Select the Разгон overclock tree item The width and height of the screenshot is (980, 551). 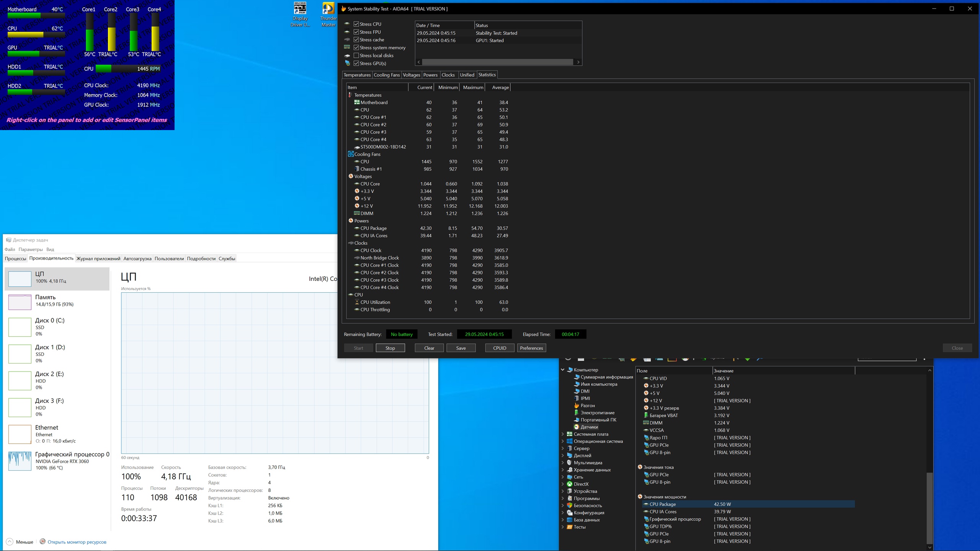(587, 406)
